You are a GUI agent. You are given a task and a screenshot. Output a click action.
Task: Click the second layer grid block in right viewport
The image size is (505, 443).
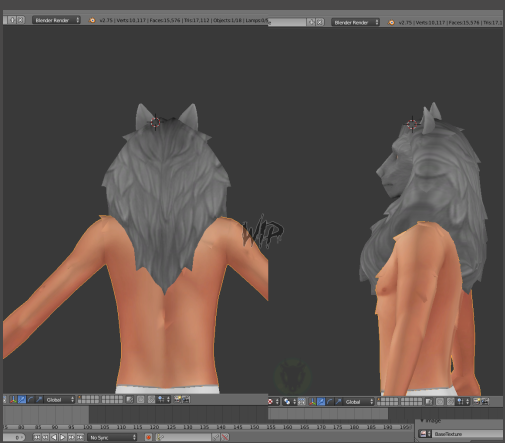pos(411,402)
